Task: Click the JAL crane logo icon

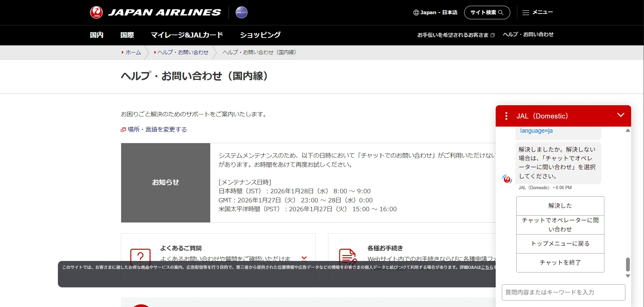Action: [96, 13]
